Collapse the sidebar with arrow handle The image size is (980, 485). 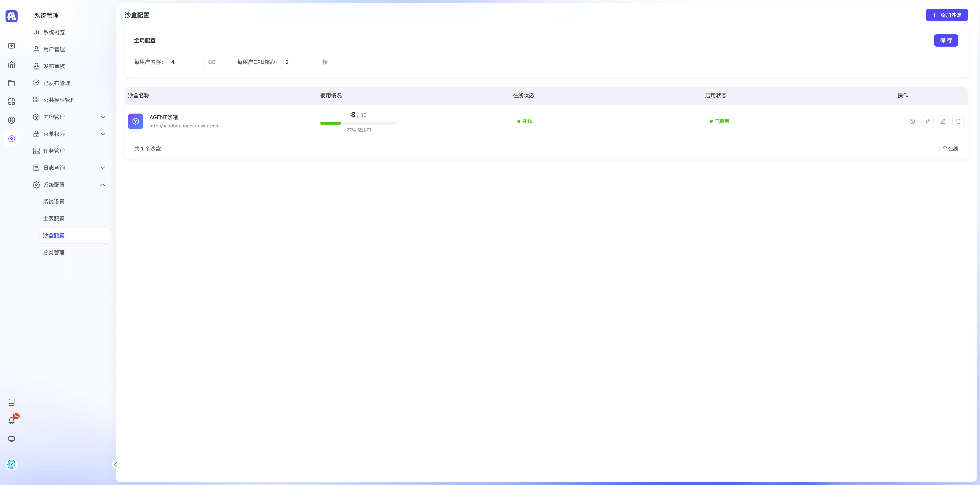[x=115, y=464]
